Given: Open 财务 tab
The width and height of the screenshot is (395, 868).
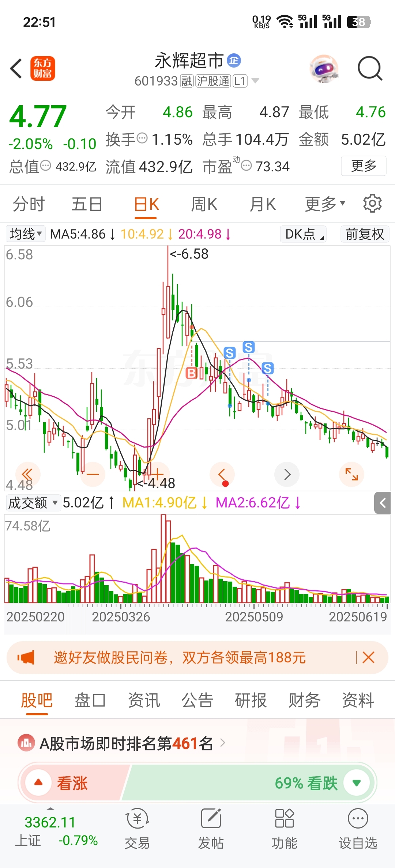Looking at the screenshot, I should [x=304, y=700].
